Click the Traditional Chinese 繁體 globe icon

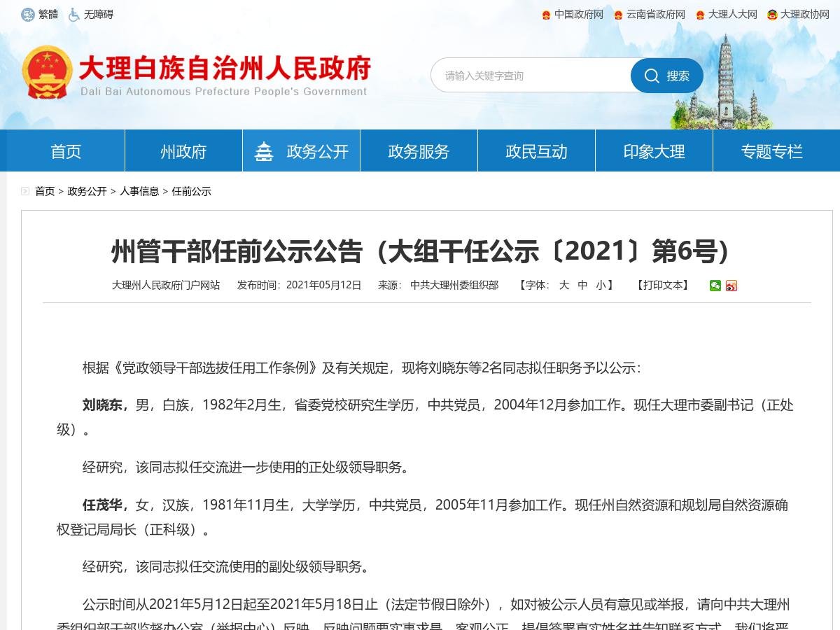[x=28, y=15]
